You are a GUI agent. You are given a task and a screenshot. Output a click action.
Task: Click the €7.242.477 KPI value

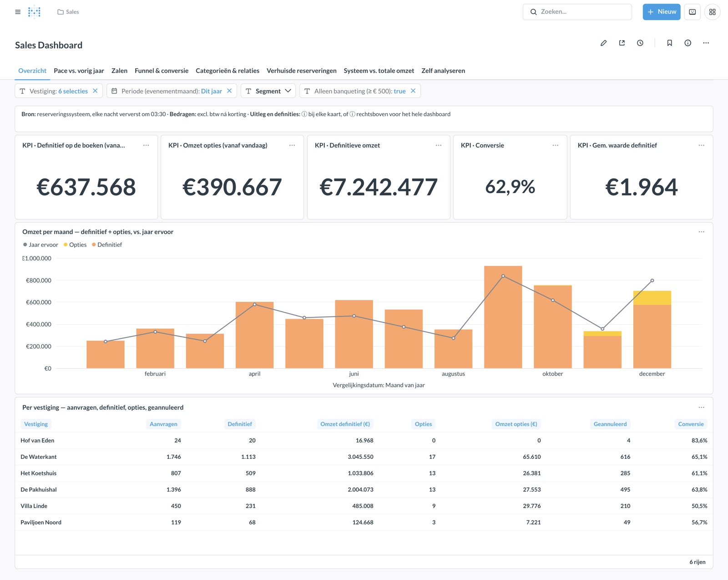[x=379, y=187]
